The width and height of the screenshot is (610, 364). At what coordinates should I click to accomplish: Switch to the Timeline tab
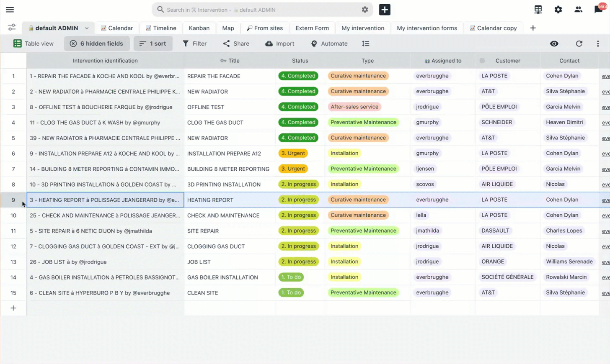(x=161, y=28)
